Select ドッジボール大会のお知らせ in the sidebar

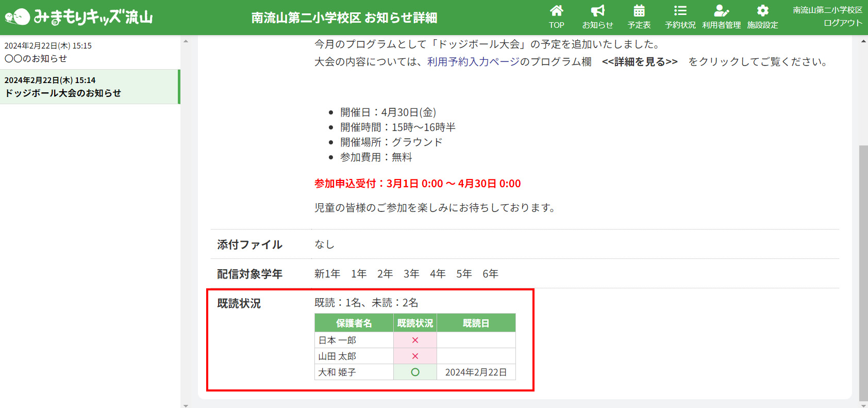coord(90,87)
